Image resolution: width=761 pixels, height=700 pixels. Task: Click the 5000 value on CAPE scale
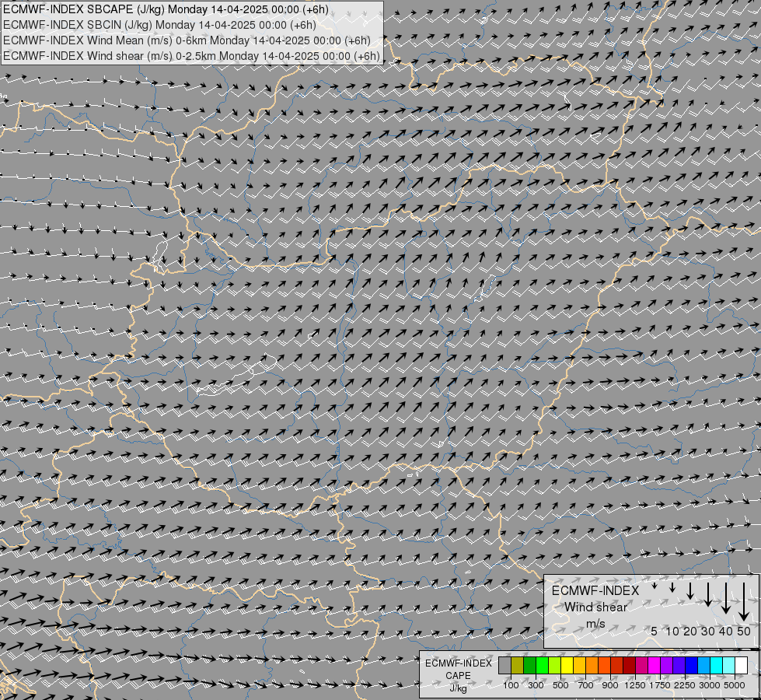[735, 685]
